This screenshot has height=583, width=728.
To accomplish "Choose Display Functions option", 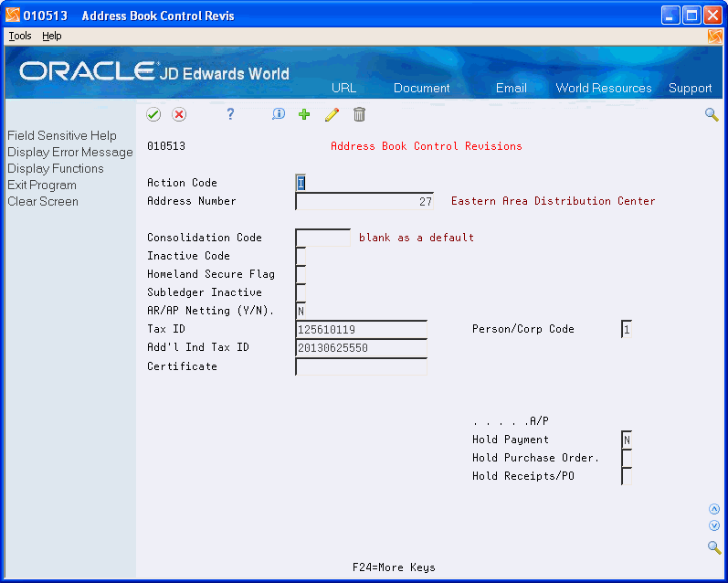I will pos(55,169).
